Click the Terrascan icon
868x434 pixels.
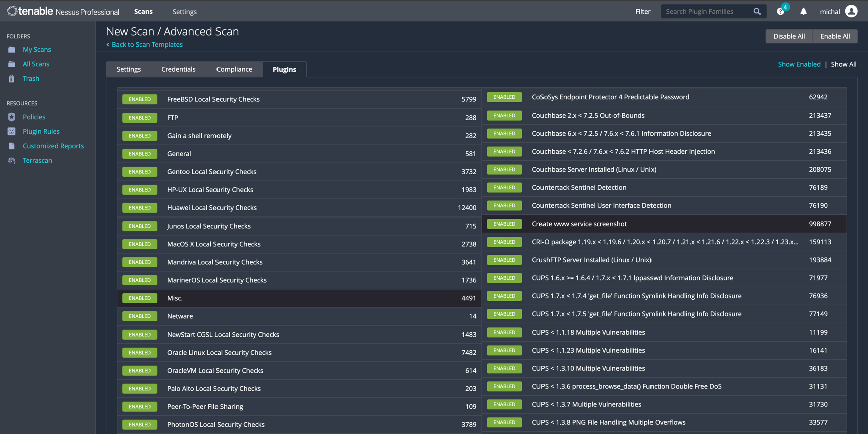[12, 161]
